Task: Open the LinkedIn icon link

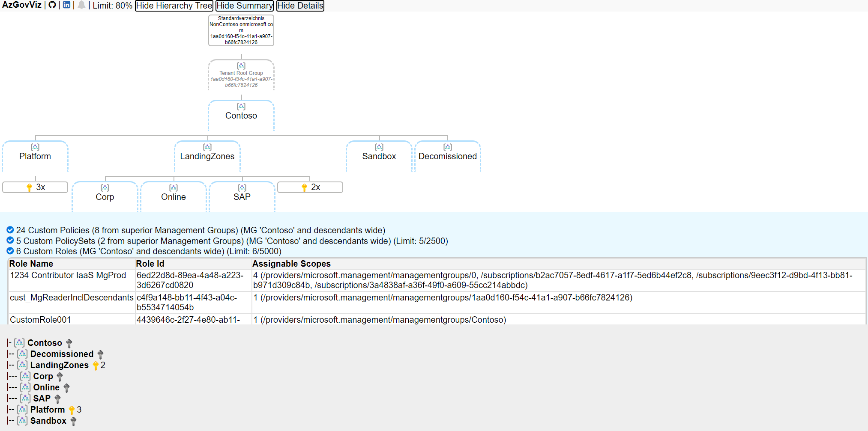Action: tap(66, 5)
